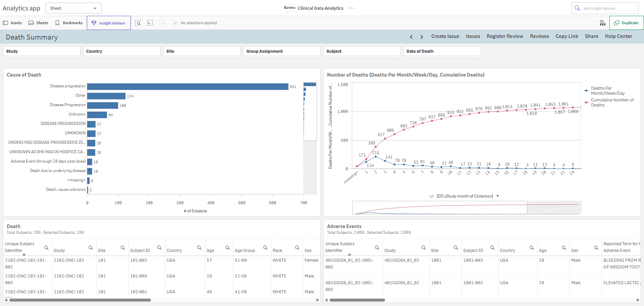Toggle Insight Advisor

click(109, 23)
